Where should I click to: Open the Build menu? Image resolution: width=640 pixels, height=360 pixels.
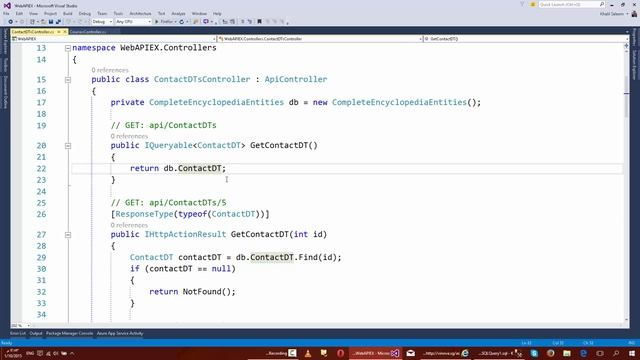tap(68, 13)
